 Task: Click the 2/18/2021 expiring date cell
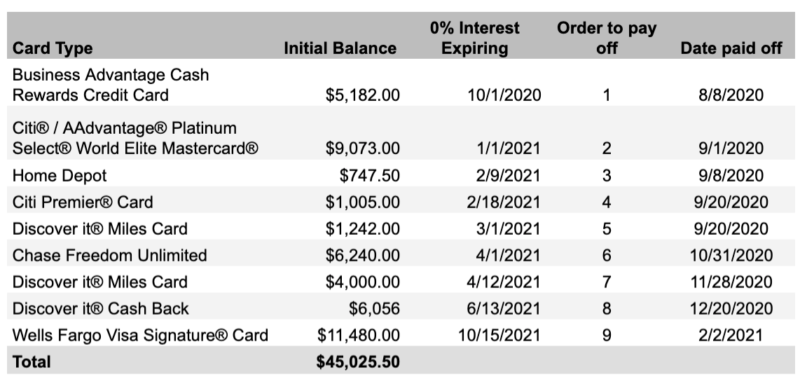coord(503,202)
